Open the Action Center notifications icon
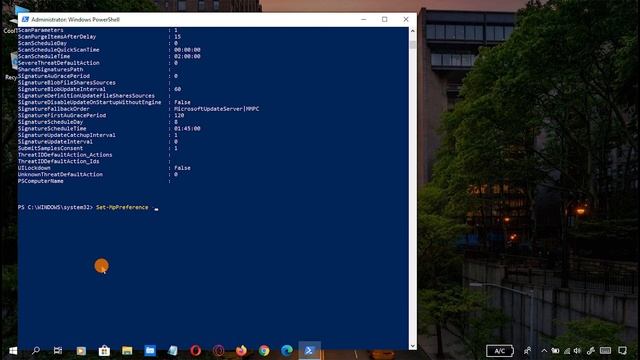 click(x=622, y=351)
